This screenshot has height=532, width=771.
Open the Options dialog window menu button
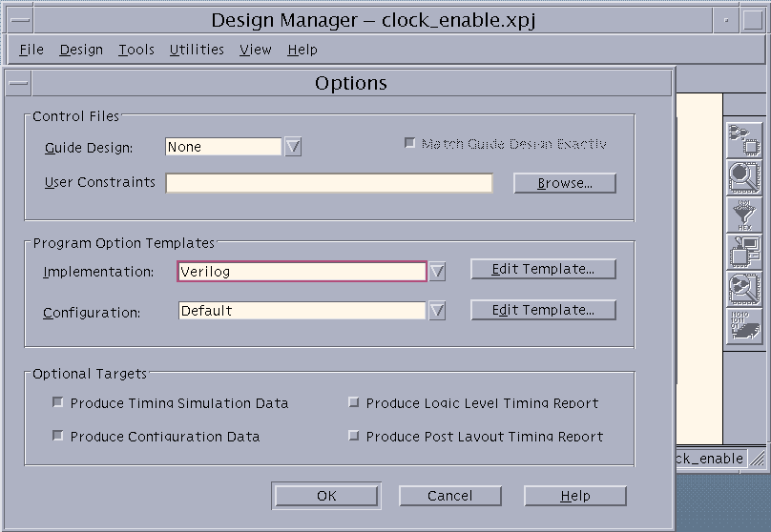(18, 84)
